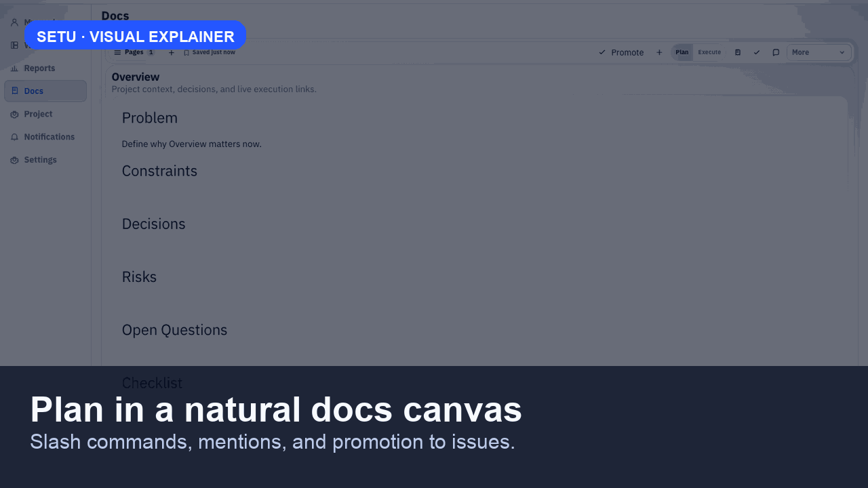
Task: Click the profile person icon in sidebar
Action: coord(15,22)
